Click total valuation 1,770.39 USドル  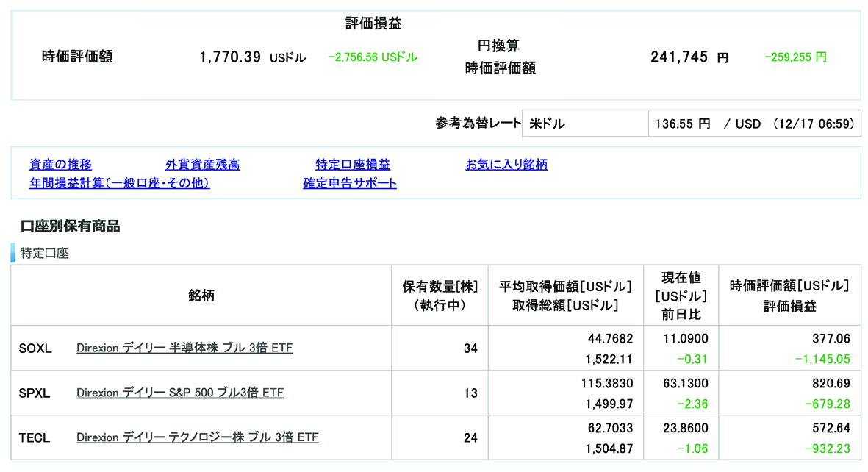tap(252, 57)
